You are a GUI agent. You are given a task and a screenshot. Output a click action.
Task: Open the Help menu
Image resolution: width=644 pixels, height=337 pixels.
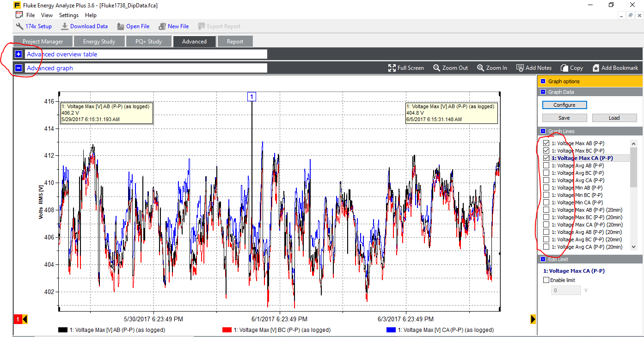91,15
